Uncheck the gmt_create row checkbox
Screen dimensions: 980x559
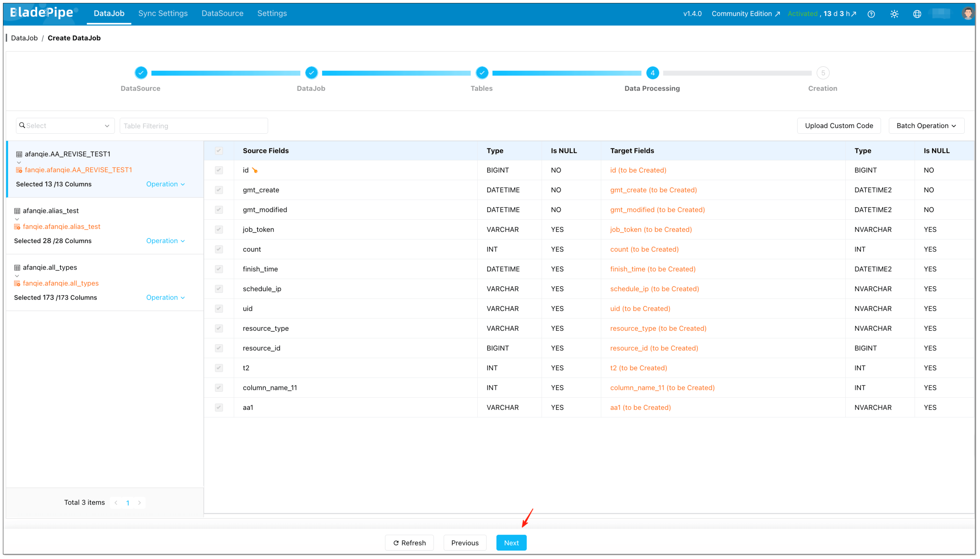[x=219, y=190]
